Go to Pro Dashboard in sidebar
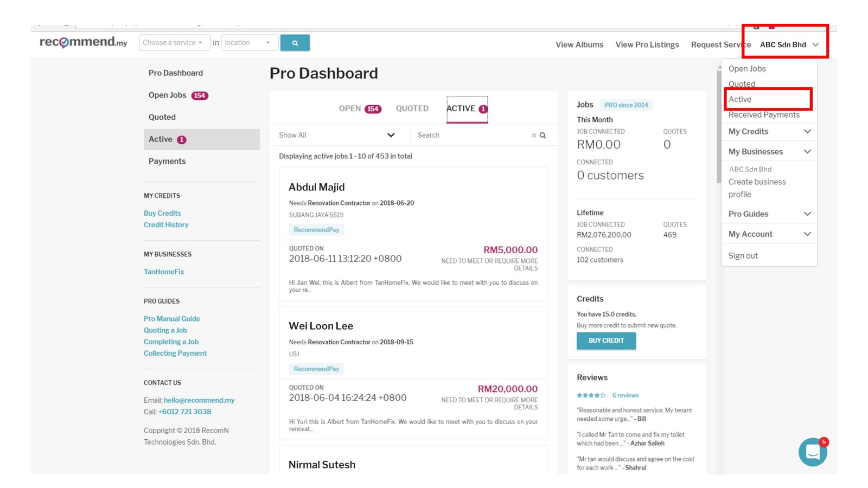868x488 pixels. tap(176, 73)
